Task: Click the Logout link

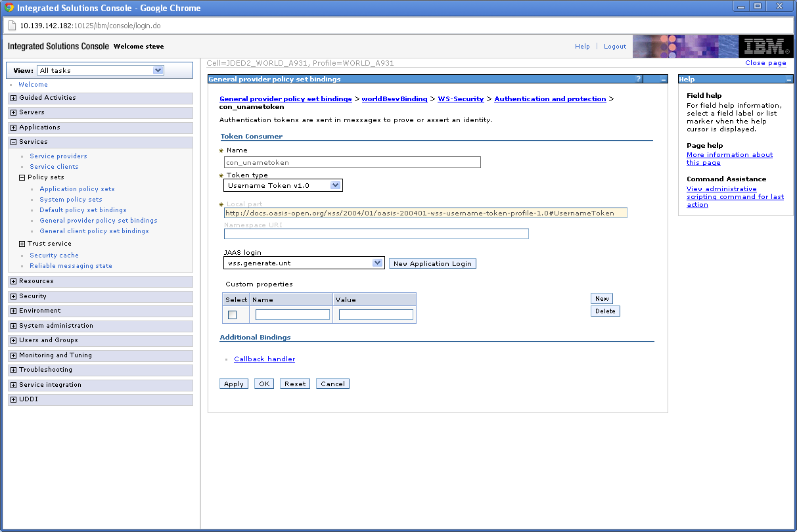Action: click(x=615, y=47)
